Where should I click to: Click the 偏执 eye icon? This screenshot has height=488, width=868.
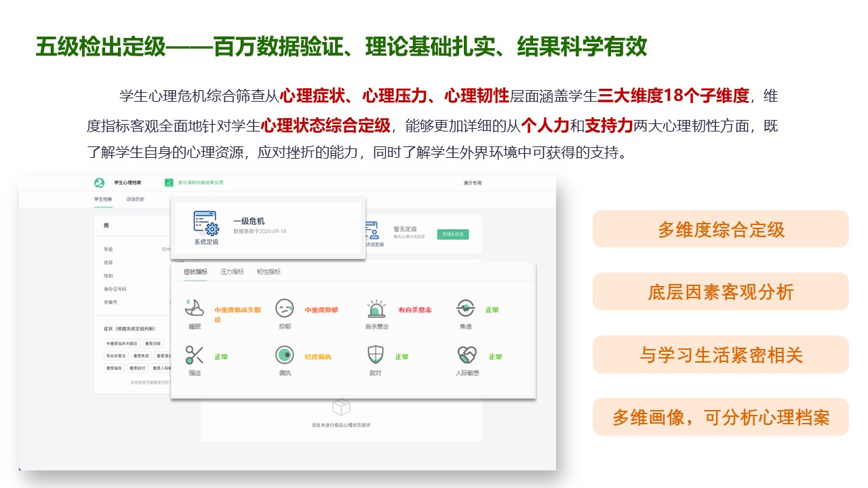[285, 354]
